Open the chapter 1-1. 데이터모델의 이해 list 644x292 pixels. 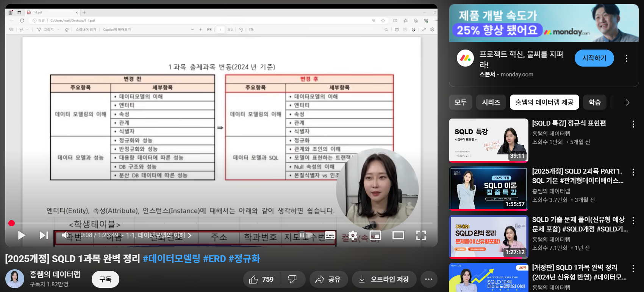[x=159, y=235]
